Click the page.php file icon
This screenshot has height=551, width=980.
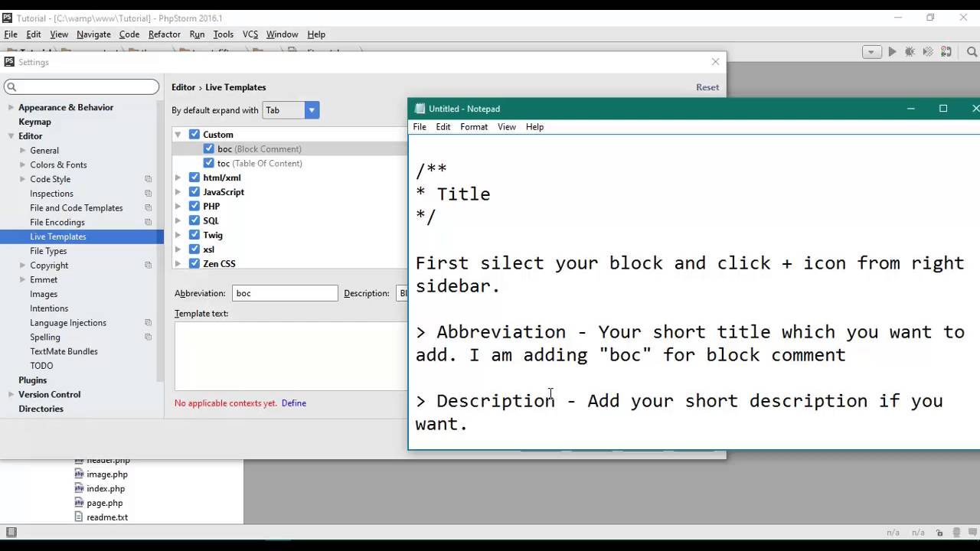click(79, 503)
